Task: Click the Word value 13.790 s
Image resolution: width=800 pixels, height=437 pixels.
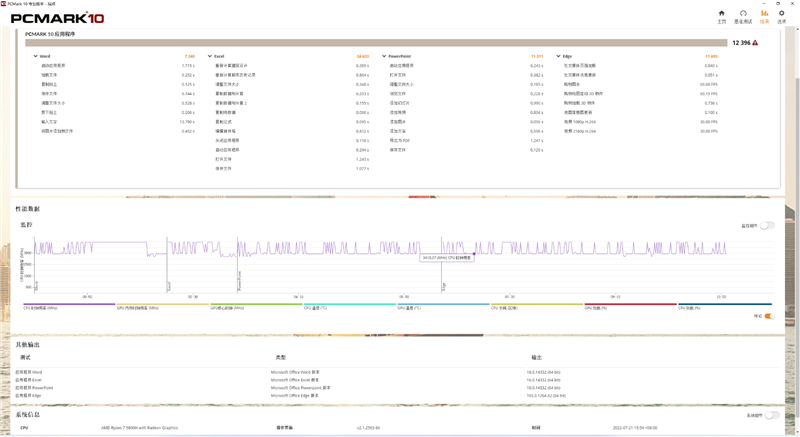Action: (x=187, y=122)
